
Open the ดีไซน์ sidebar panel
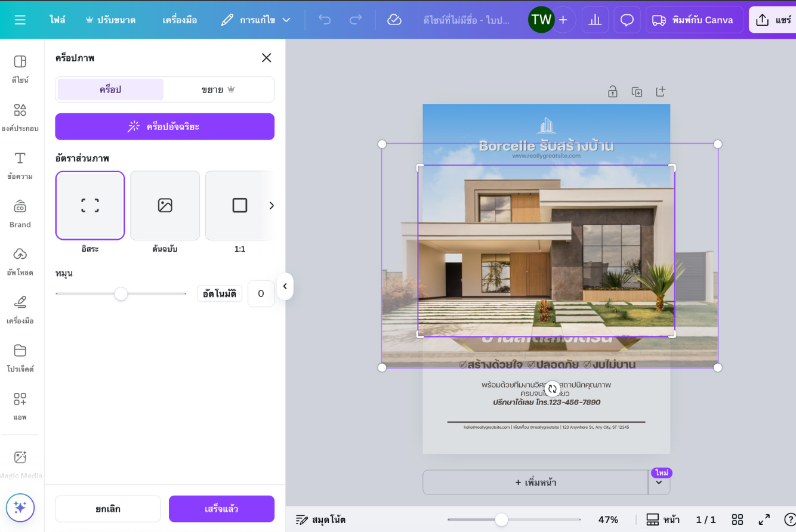[x=20, y=69]
